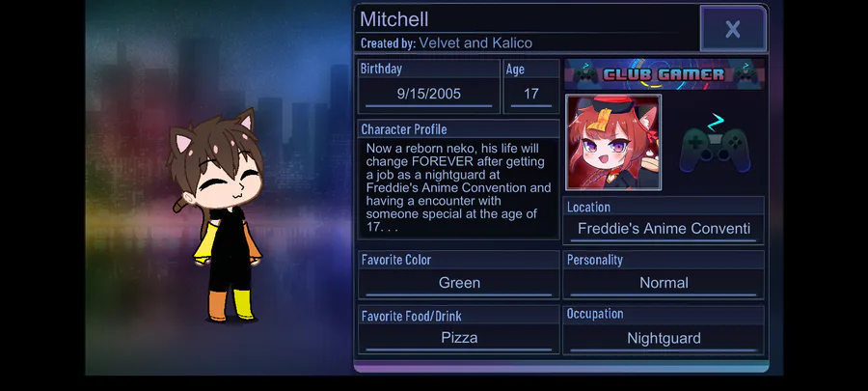Click the Personality field showing Normal
The width and height of the screenshot is (868, 391).
coord(664,283)
